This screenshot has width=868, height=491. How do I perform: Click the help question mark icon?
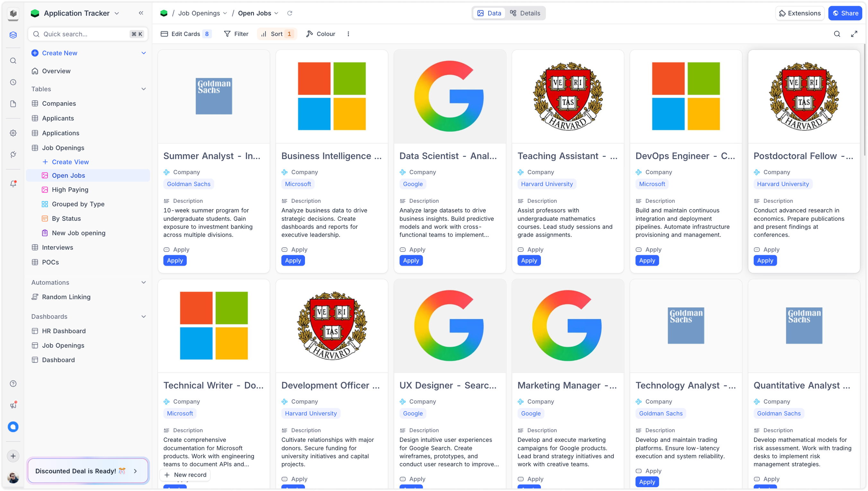click(13, 383)
